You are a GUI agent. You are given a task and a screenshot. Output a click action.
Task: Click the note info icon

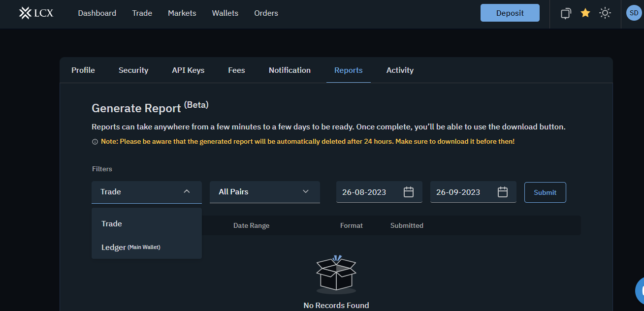click(x=95, y=142)
